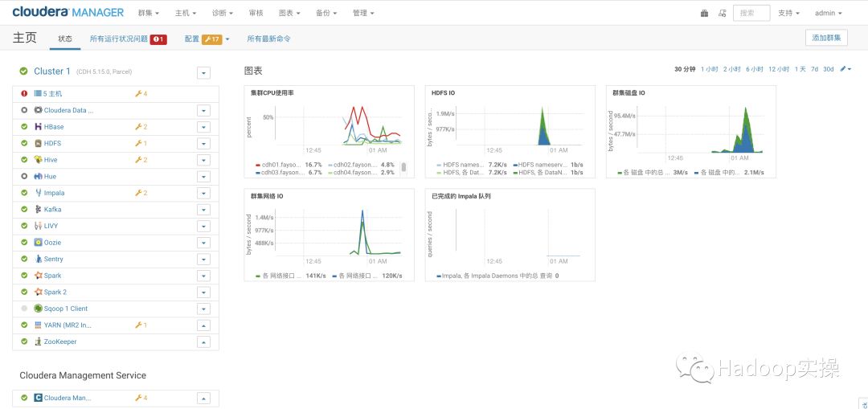Click the ZooKeeper service icon
868x409 pixels.
tap(39, 342)
